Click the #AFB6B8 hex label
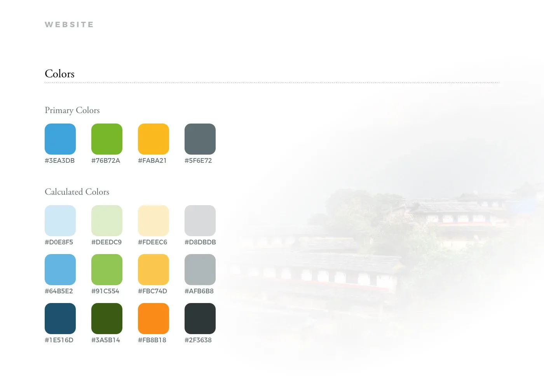Screen dimensions: 544x392 pyautogui.click(x=199, y=291)
